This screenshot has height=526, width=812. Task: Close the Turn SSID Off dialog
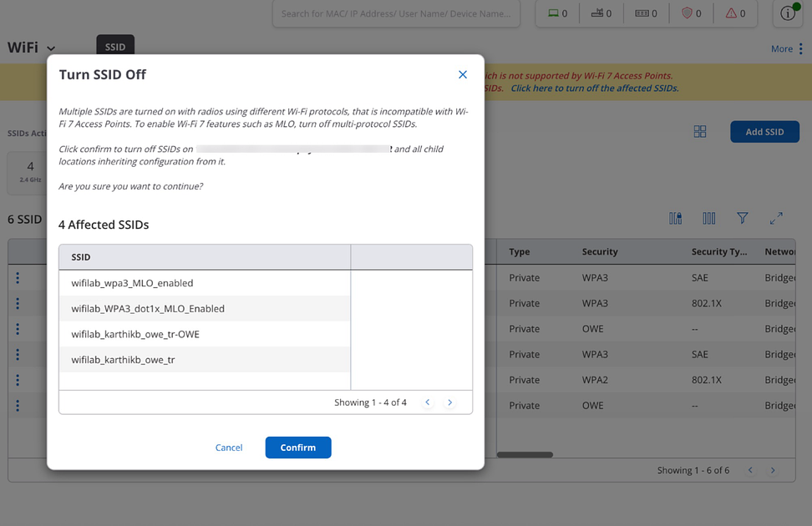tap(463, 74)
